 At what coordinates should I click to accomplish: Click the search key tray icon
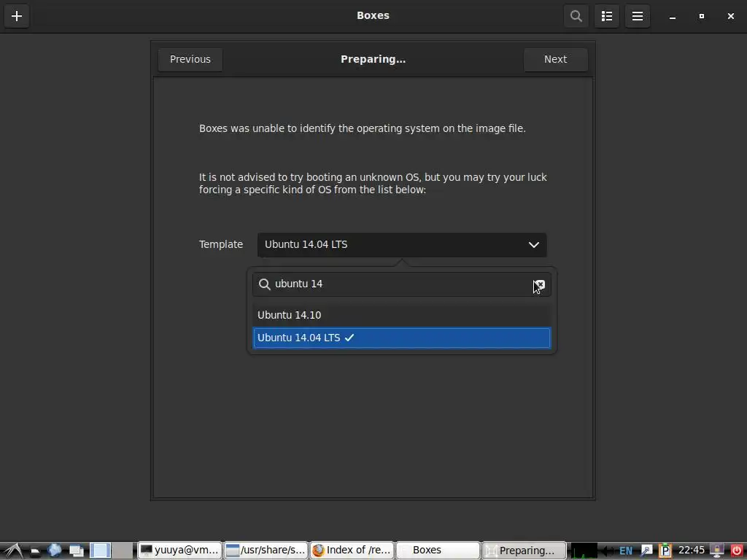(646, 551)
